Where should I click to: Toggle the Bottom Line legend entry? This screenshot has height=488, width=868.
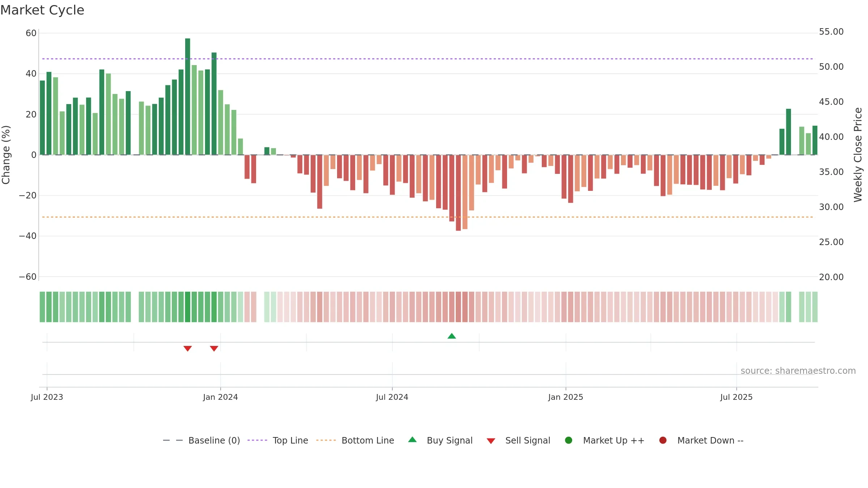tap(355, 440)
